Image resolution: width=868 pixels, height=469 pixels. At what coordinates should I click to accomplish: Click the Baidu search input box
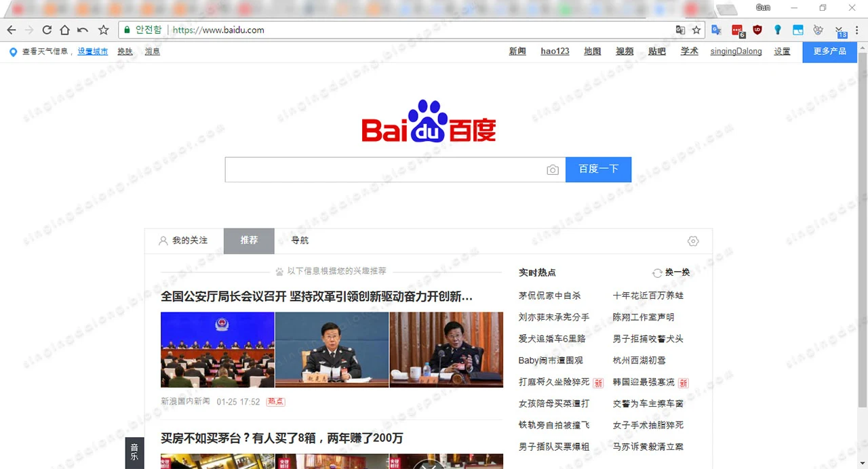point(395,169)
